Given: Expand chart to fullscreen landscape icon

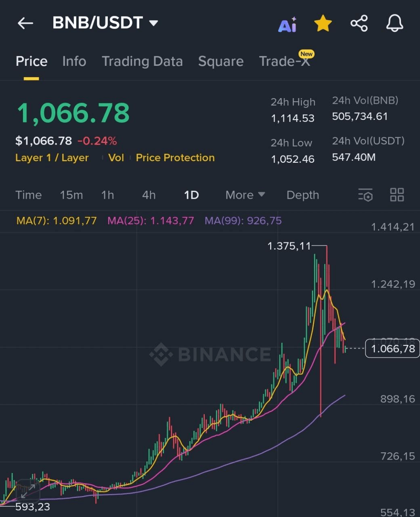Looking at the screenshot, I should 27,491.
